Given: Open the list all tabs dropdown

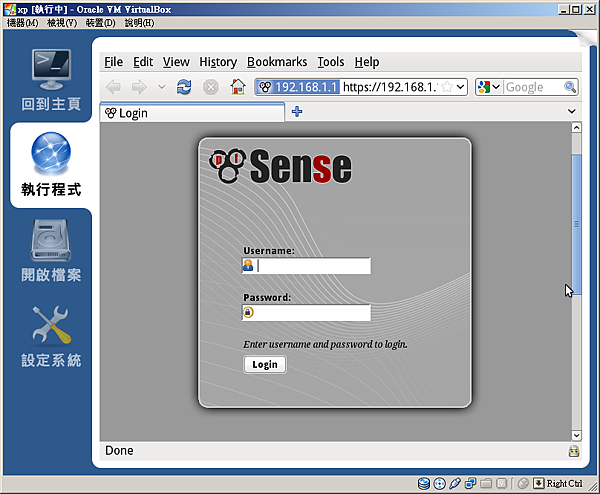Looking at the screenshot, I should tap(572, 111).
